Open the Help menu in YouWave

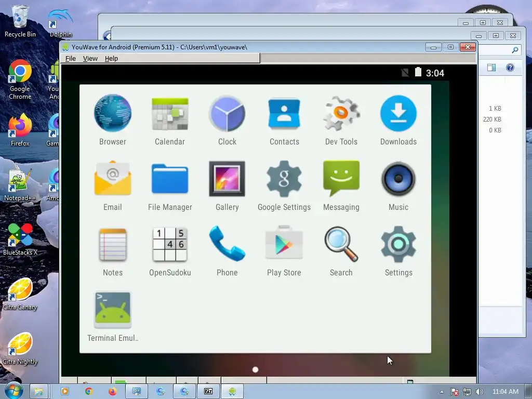pyautogui.click(x=111, y=58)
